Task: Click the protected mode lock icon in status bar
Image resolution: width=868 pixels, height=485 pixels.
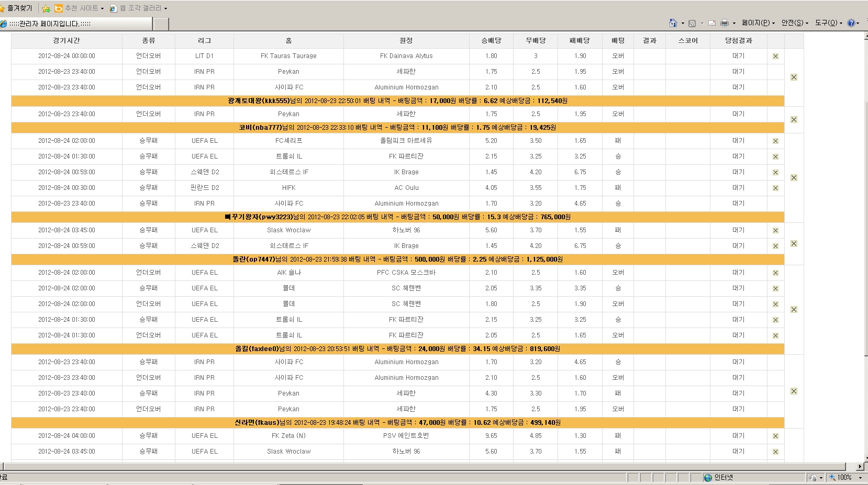Action: point(813,478)
